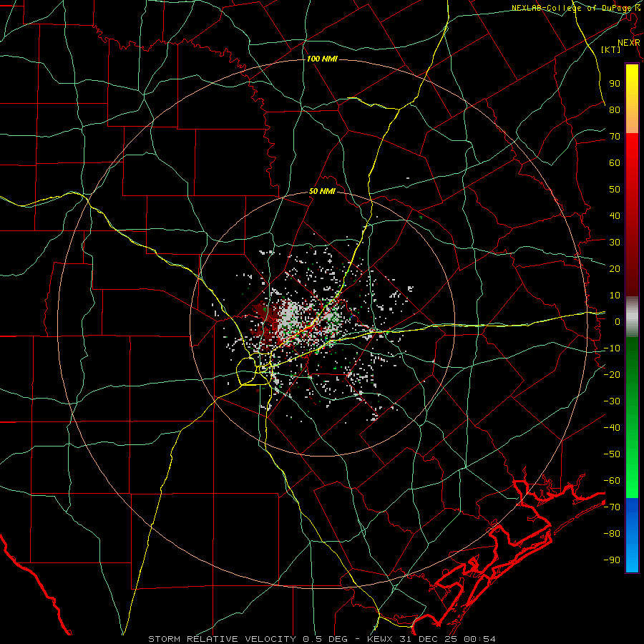The height and width of the screenshot is (644, 644).
Task: Click the 80 value on the velocity scale
Action: tap(615, 109)
